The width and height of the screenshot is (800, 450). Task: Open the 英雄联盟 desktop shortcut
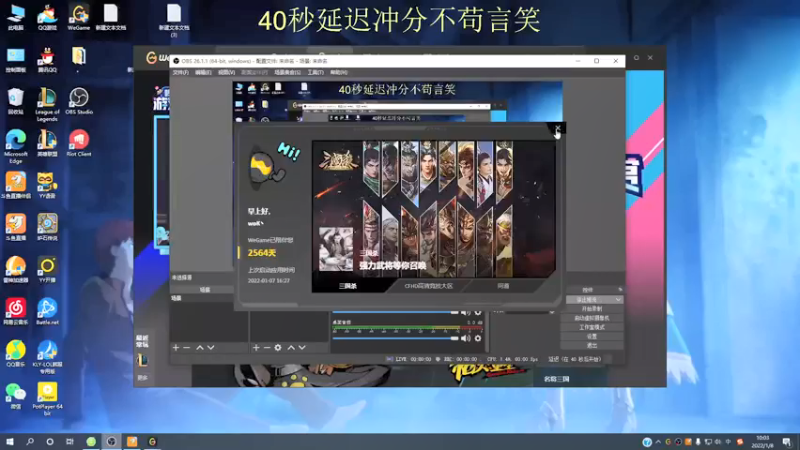tap(47, 143)
